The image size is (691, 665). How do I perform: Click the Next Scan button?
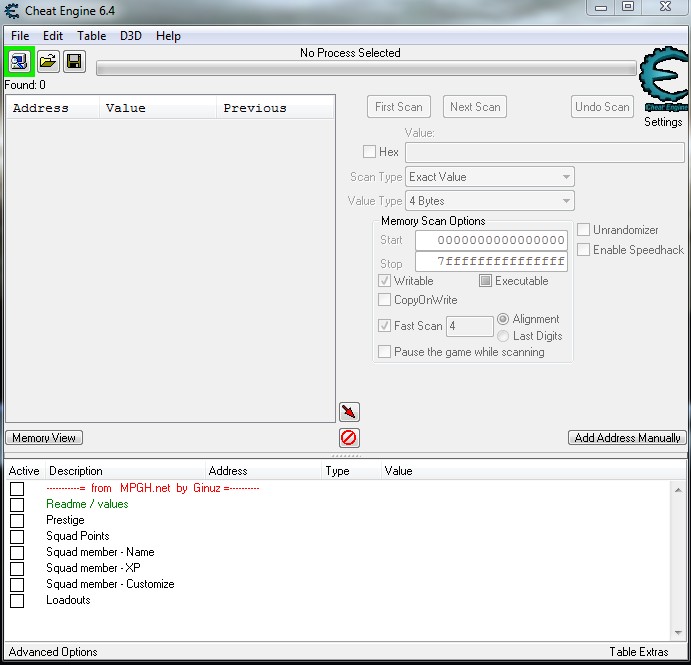point(475,107)
